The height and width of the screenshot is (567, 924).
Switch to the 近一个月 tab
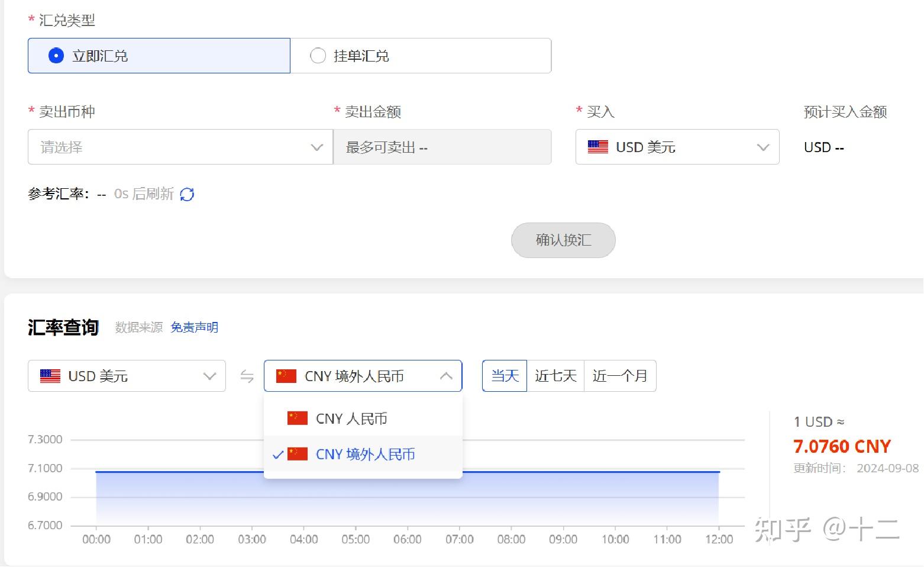pyautogui.click(x=619, y=375)
